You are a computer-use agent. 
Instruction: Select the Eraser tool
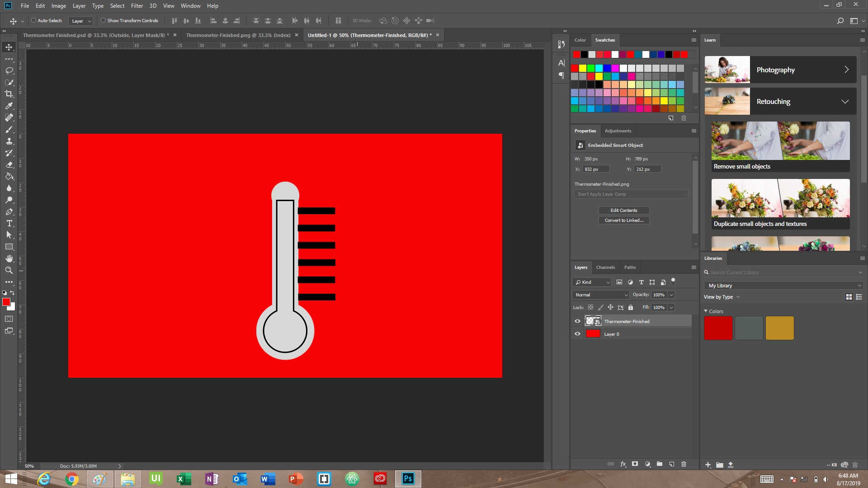click(x=9, y=164)
